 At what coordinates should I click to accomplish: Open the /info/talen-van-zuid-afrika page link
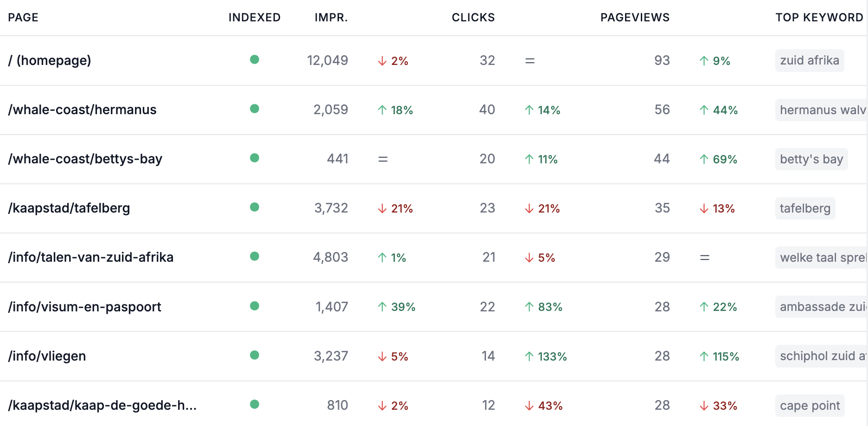pyautogui.click(x=91, y=257)
